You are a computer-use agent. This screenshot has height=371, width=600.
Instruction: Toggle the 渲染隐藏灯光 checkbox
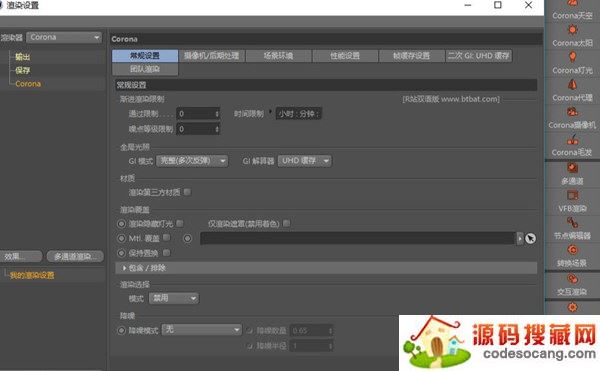coord(179,223)
